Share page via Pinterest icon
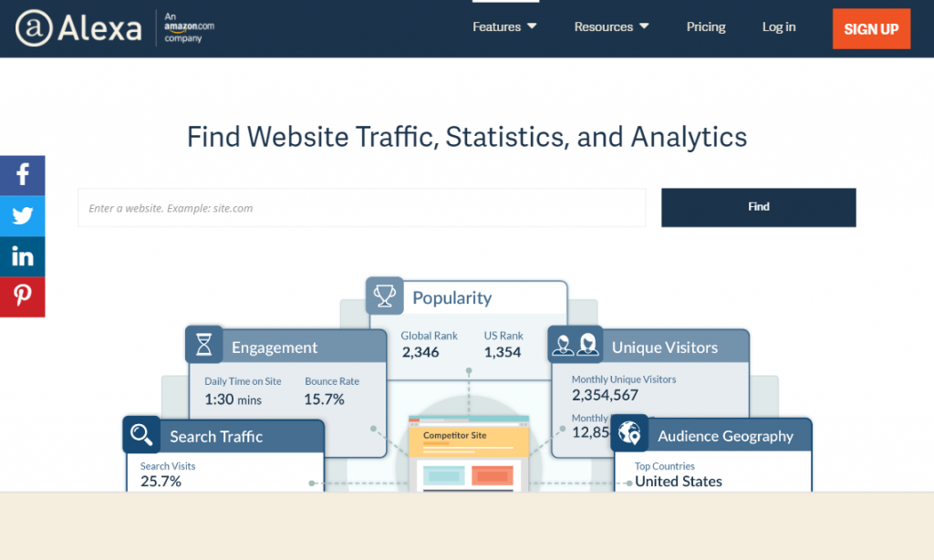The height and width of the screenshot is (560, 934). (x=22, y=296)
